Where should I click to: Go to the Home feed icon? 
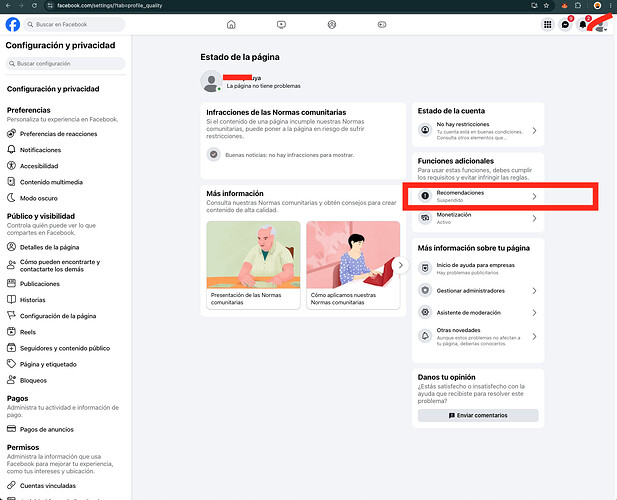pos(231,25)
